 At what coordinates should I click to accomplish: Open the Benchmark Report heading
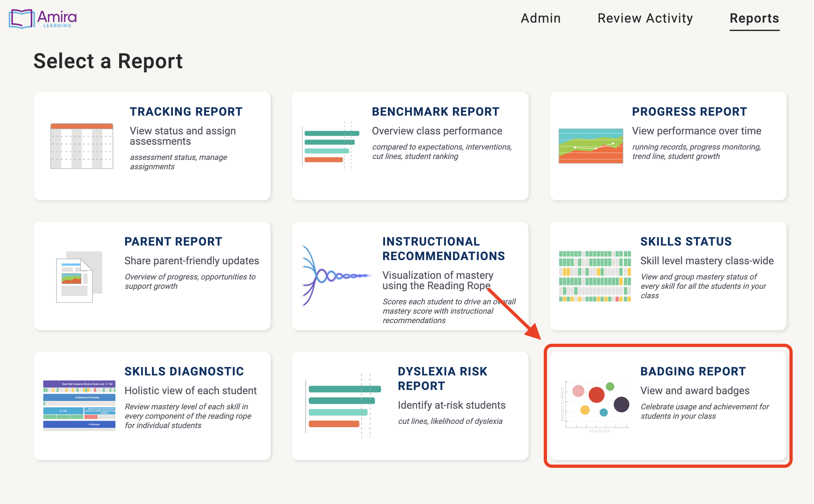(435, 112)
